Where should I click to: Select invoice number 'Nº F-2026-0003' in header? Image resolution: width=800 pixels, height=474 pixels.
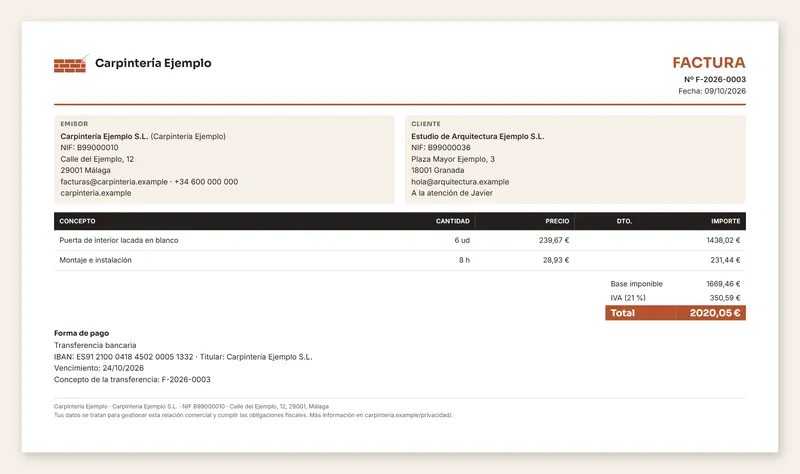715,79
